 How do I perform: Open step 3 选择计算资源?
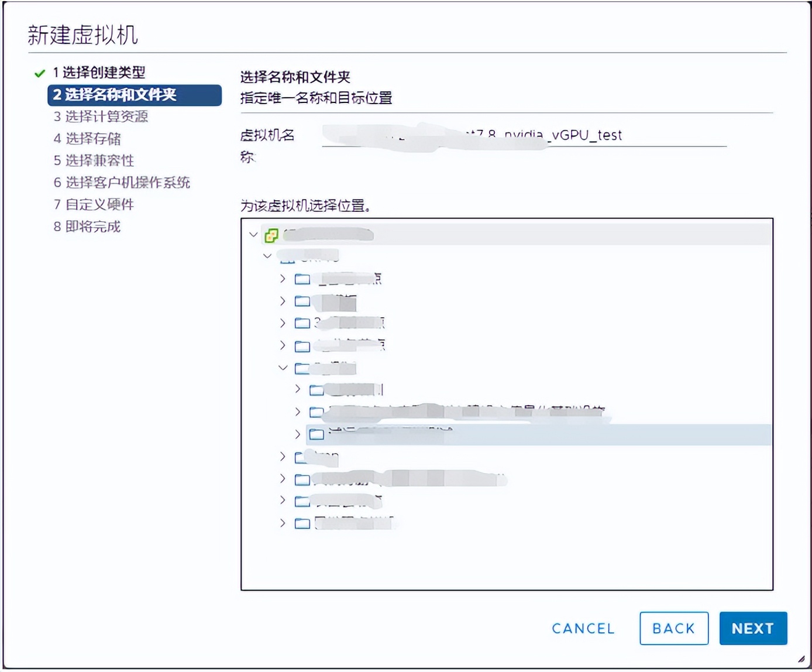coord(101,116)
